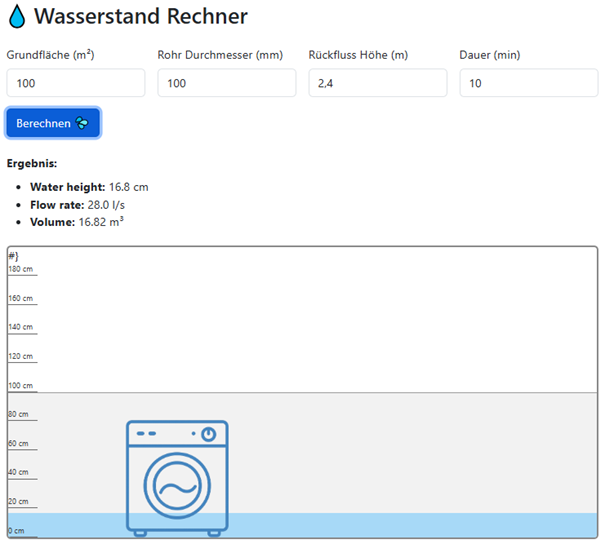Click the 60 cm scale mark
This screenshot has width=605, height=544.
click(20, 443)
